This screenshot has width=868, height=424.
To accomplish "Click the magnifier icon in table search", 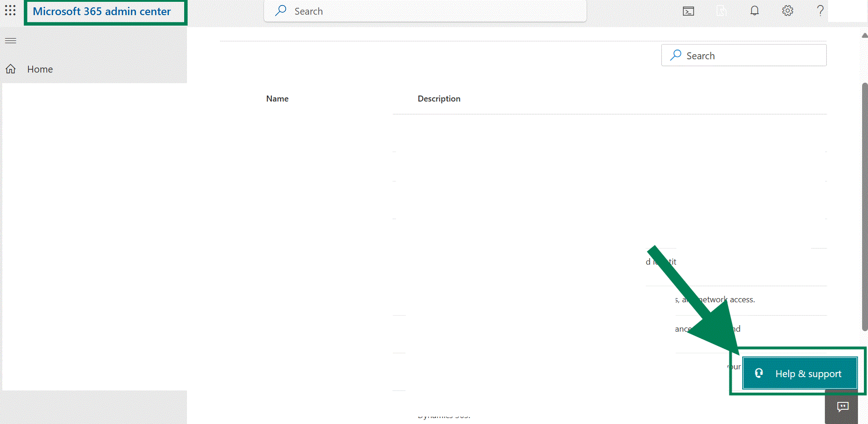I will point(676,55).
